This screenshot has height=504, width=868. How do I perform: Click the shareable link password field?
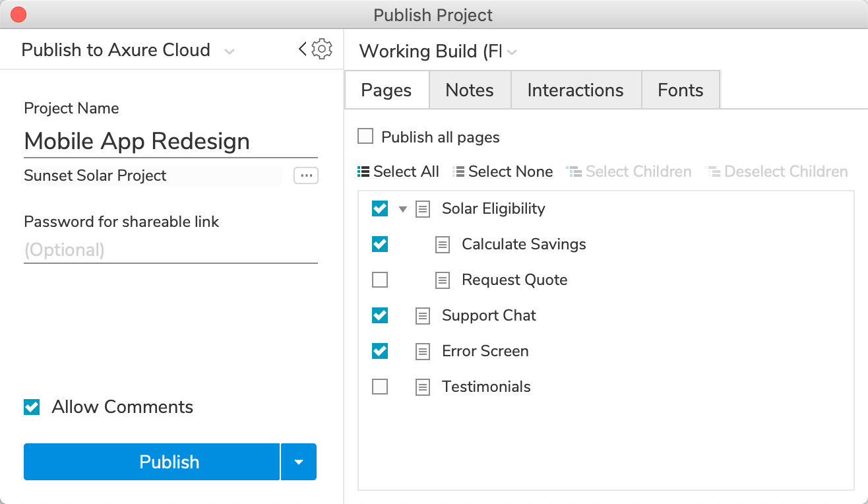point(170,250)
